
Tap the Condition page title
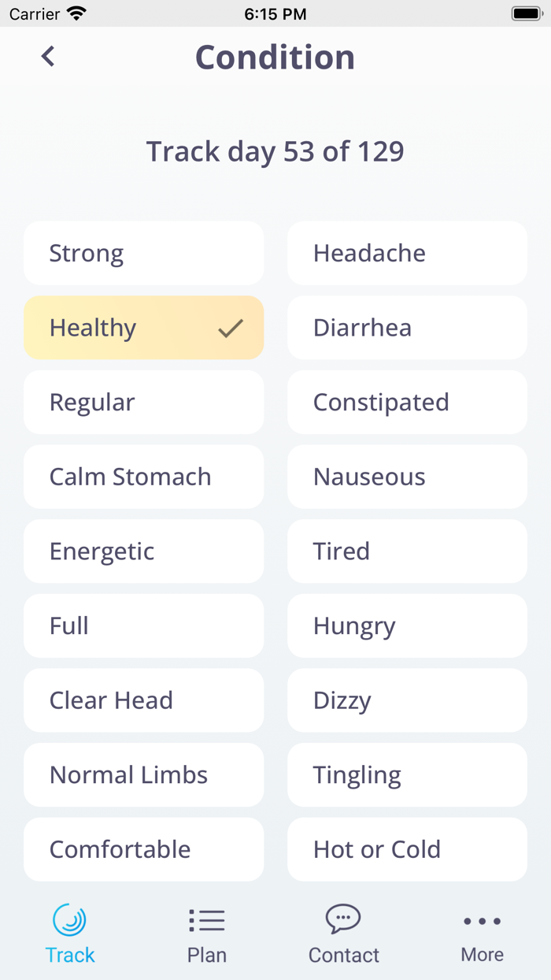(x=275, y=56)
